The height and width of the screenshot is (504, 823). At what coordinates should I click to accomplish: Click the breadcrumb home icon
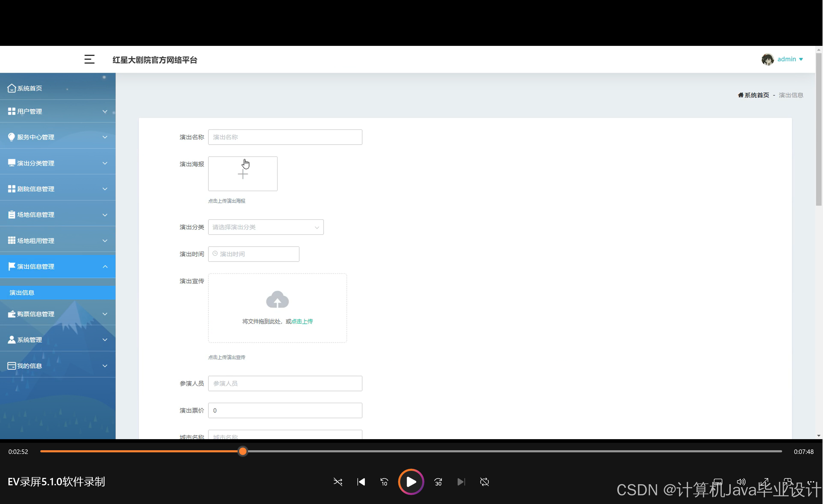(x=740, y=95)
